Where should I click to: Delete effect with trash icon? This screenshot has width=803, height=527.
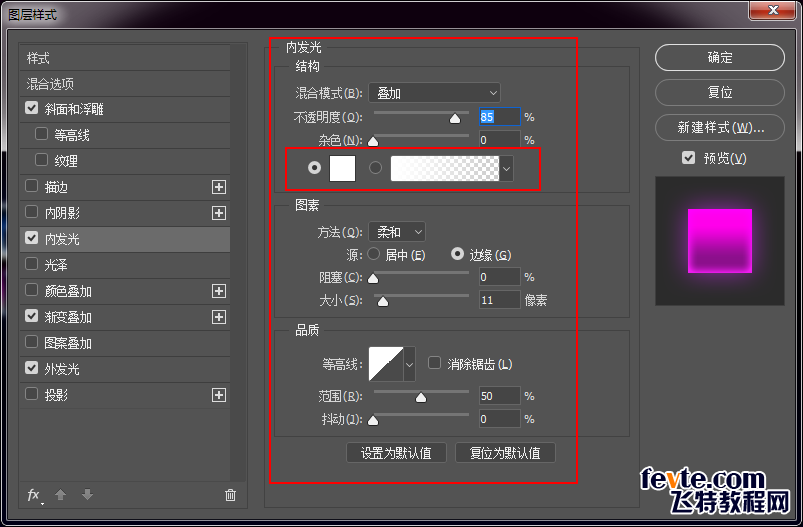(230, 495)
